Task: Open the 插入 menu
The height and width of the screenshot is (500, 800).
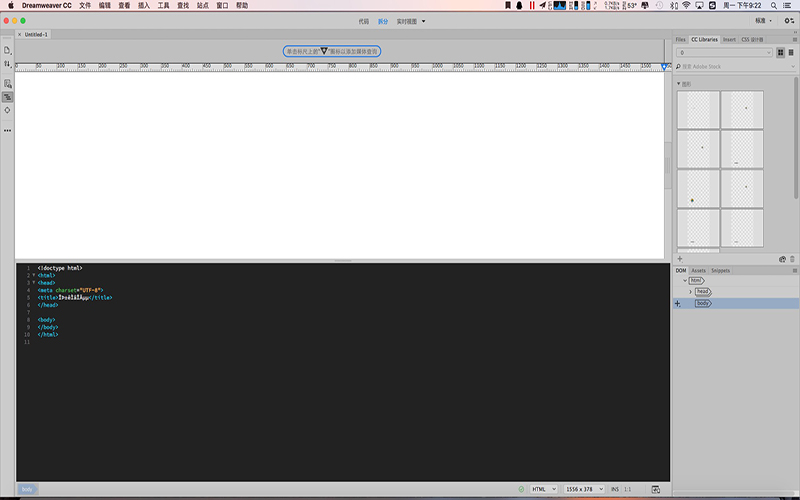Action: click(x=144, y=6)
